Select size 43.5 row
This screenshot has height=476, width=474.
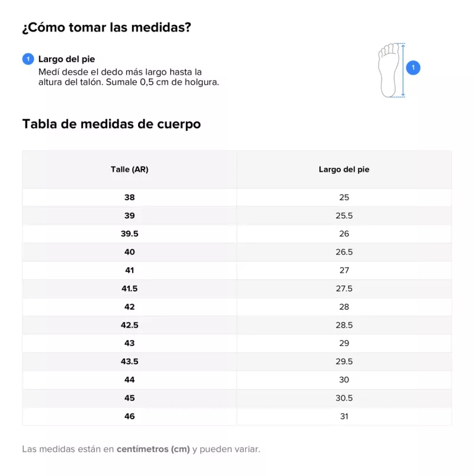tap(129, 362)
